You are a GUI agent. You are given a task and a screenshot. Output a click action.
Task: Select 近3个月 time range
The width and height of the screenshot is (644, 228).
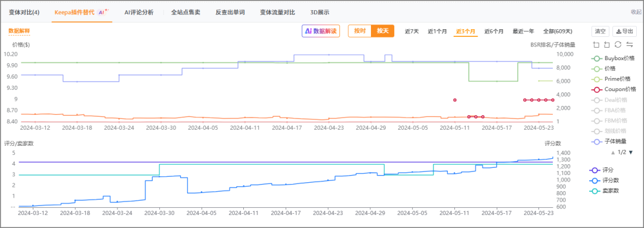[x=465, y=31]
